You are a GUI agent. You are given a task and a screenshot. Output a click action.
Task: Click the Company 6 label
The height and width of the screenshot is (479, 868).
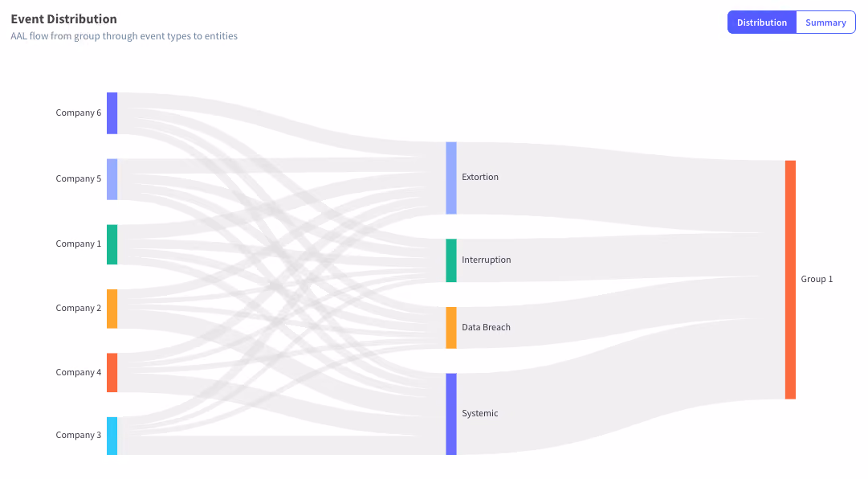tap(79, 113)
